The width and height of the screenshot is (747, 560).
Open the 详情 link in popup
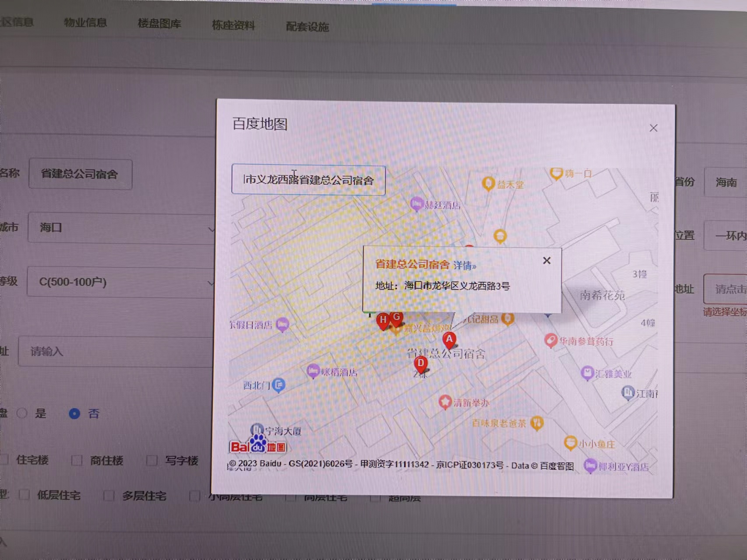(464, 266)
